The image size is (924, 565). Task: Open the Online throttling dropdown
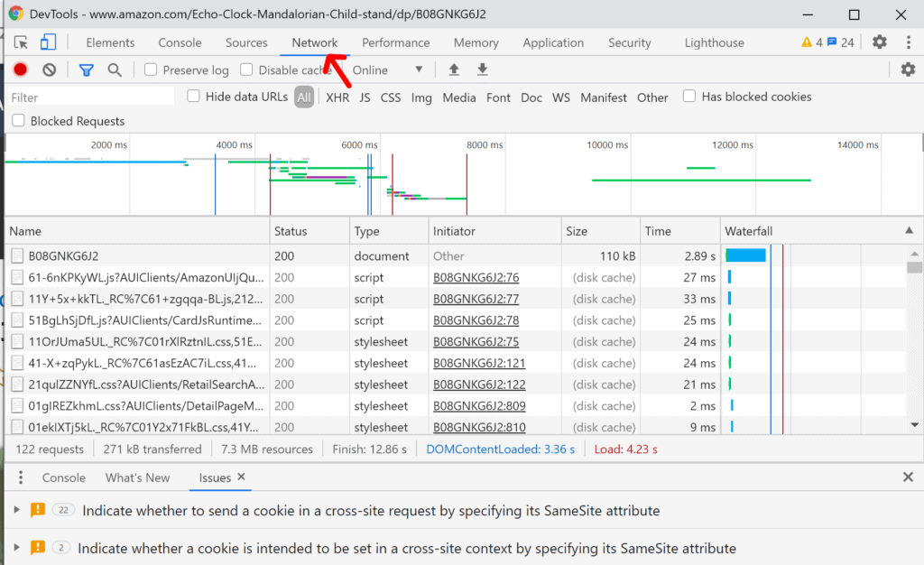[x=387, y=70]
